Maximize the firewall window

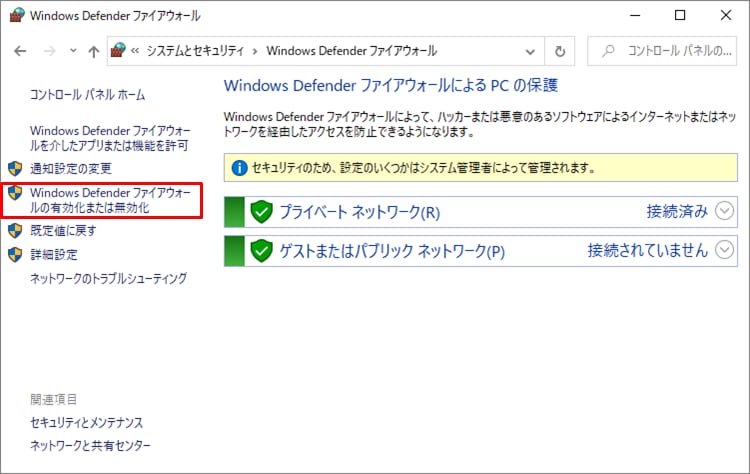click(680, 15)
